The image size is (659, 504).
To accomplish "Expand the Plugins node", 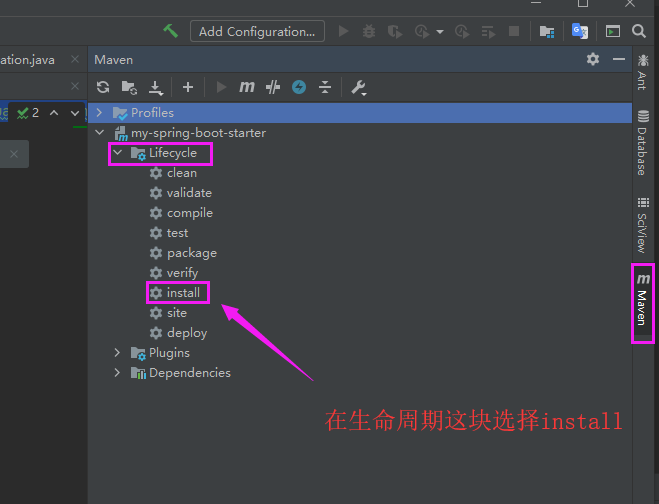I will 117,353.
